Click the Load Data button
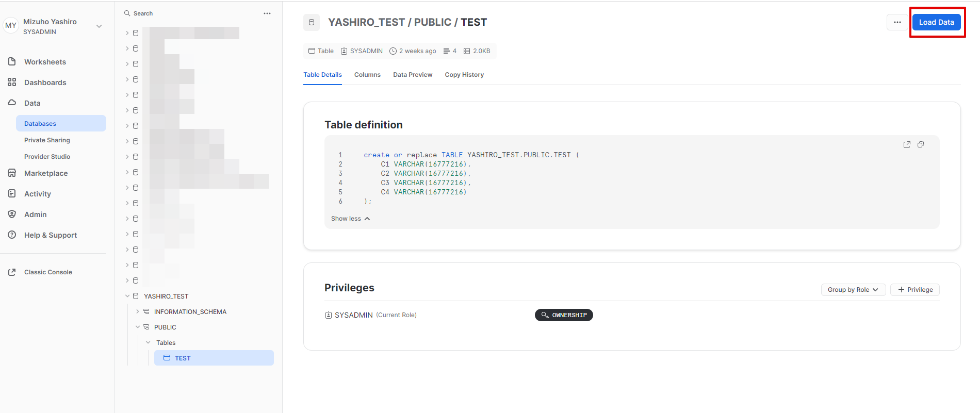 pyautogui.click(x=936, y=22)
